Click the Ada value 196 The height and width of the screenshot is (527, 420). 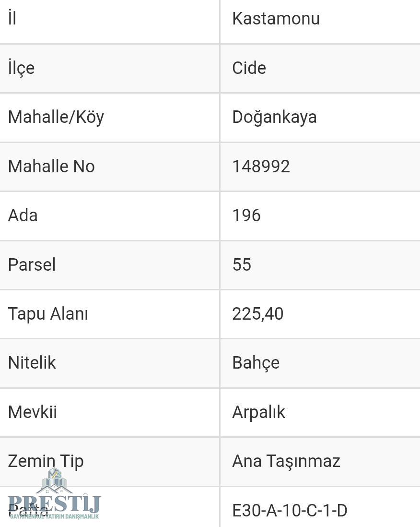click(246, 216)
